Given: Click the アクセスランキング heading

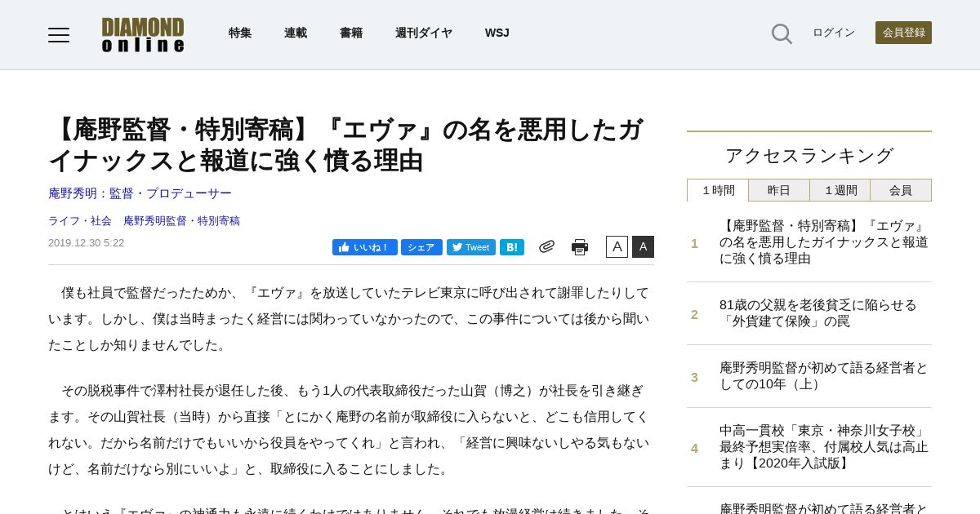Looking at the screenshot, I should pyautogui.click(x=809, y=155).
